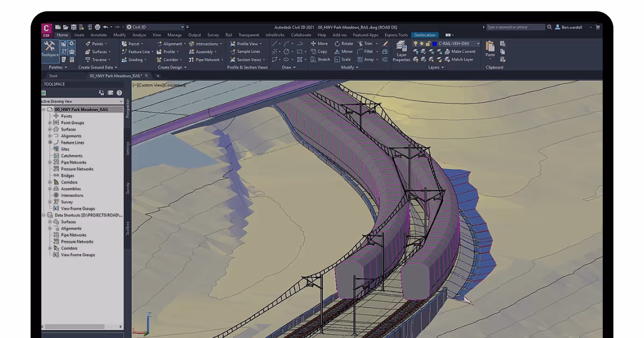Toggle layer freeze sun icon

tap(421, 43)
